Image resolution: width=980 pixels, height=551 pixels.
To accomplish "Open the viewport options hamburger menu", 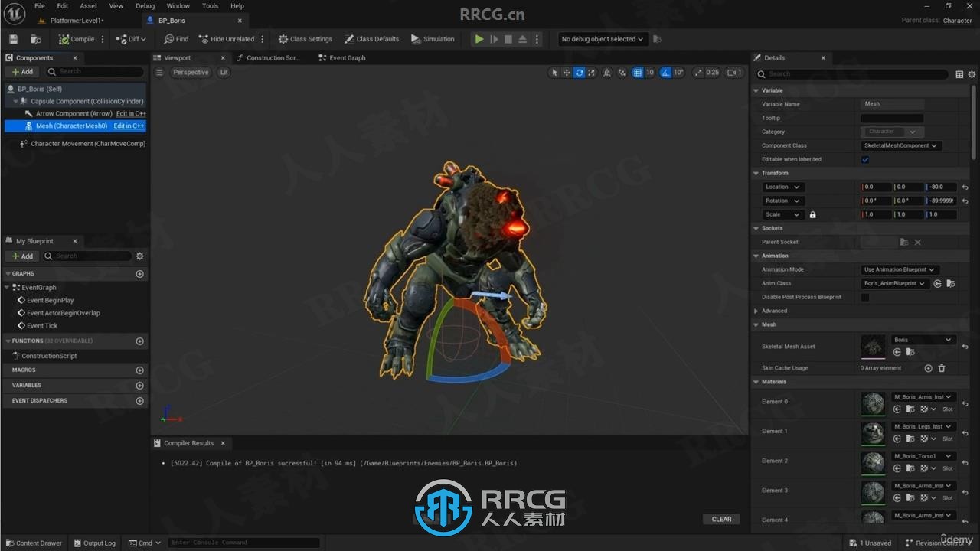I will (x=159, y=73).
